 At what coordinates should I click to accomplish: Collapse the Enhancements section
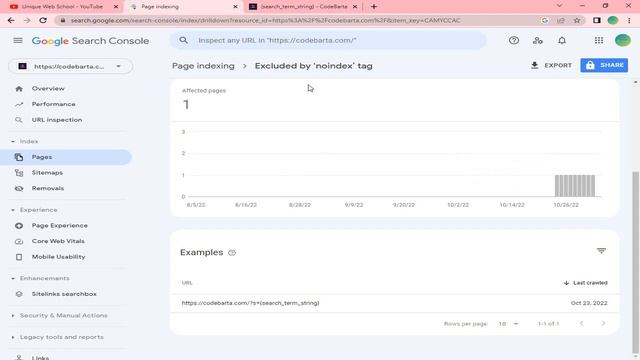tap(13, 278)
